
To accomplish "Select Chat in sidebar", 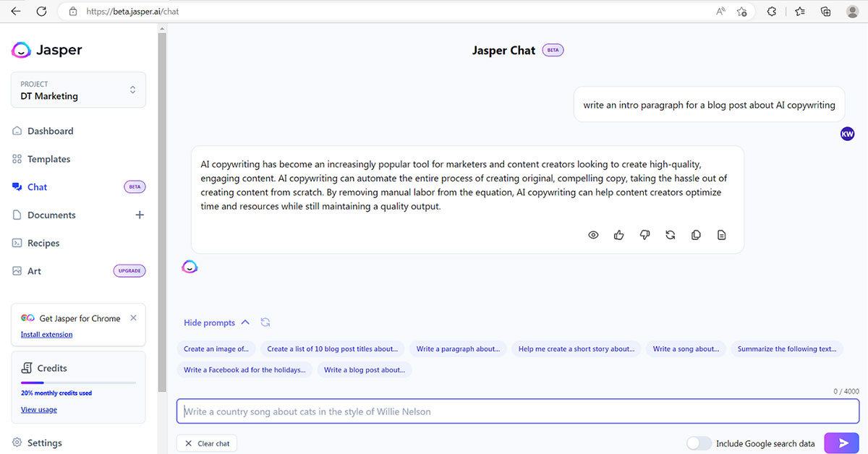I will (30, 187).
